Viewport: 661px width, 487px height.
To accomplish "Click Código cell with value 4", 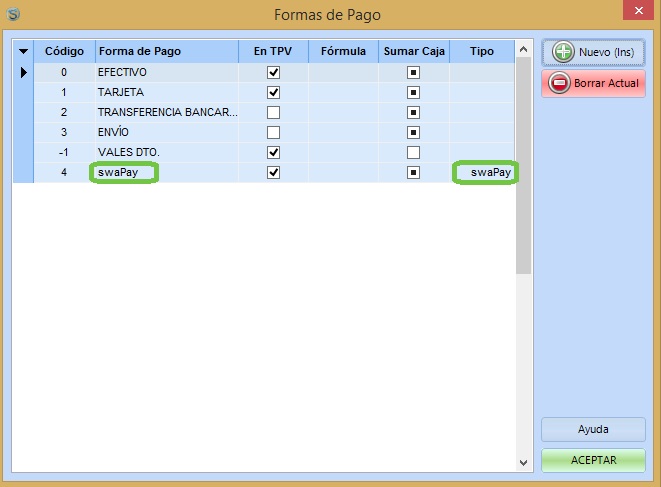I will pyautogui.click(x=64, y=172).
